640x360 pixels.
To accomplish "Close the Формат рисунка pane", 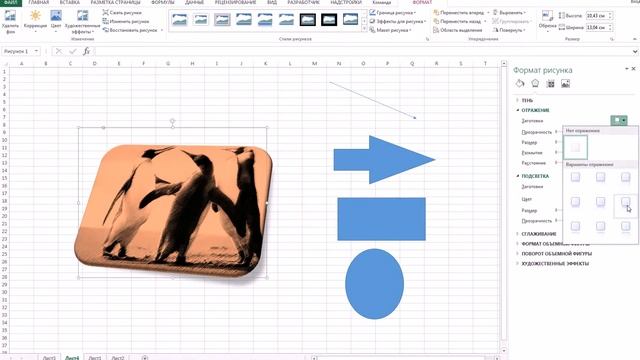I will click(x=634, y=69).
